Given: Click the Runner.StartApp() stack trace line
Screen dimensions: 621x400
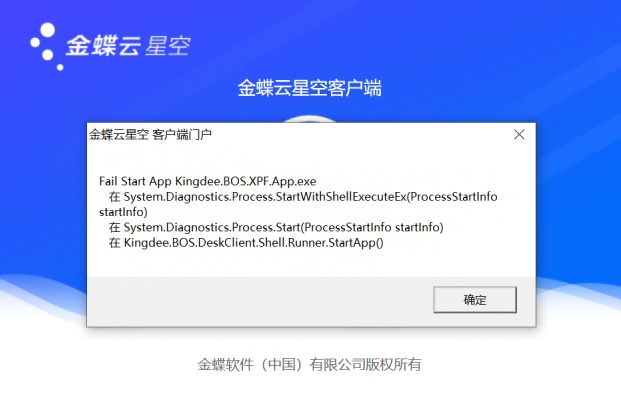Looking at the screenshot, I should click(x=246, y=243).
